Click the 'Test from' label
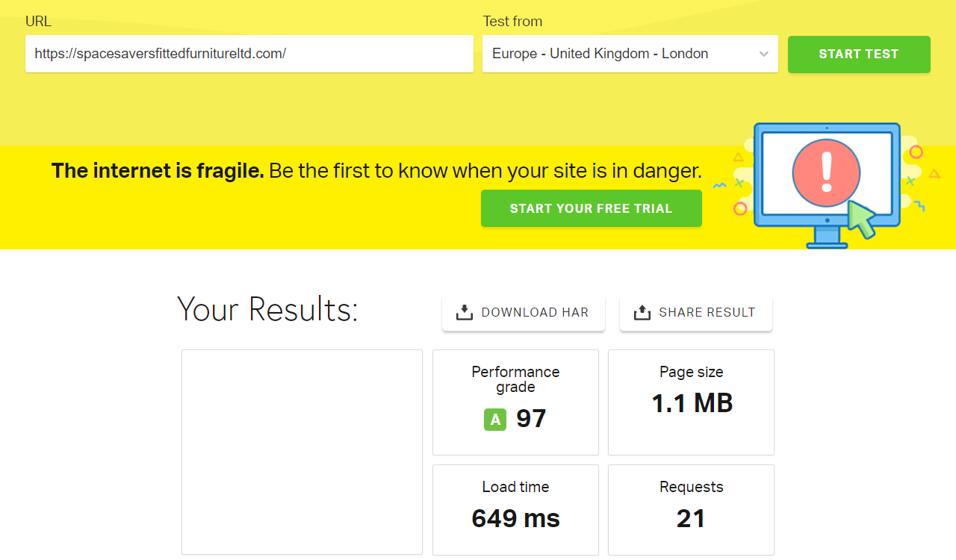Screen dimensions: 956x560 [x=512, y=21]
